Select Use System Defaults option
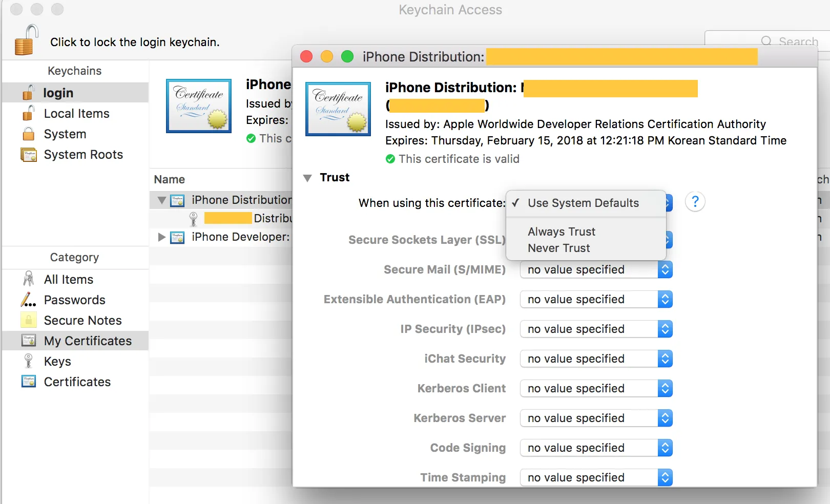Viewport: 830px width, 504px height. pyautogui.click(x=583, y=203)
